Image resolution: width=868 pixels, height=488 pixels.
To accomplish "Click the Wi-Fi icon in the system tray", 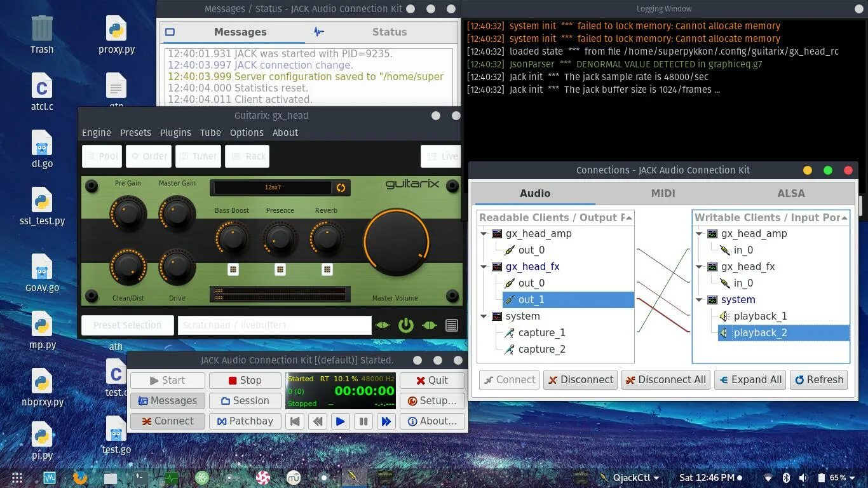I will click(768, 478).
